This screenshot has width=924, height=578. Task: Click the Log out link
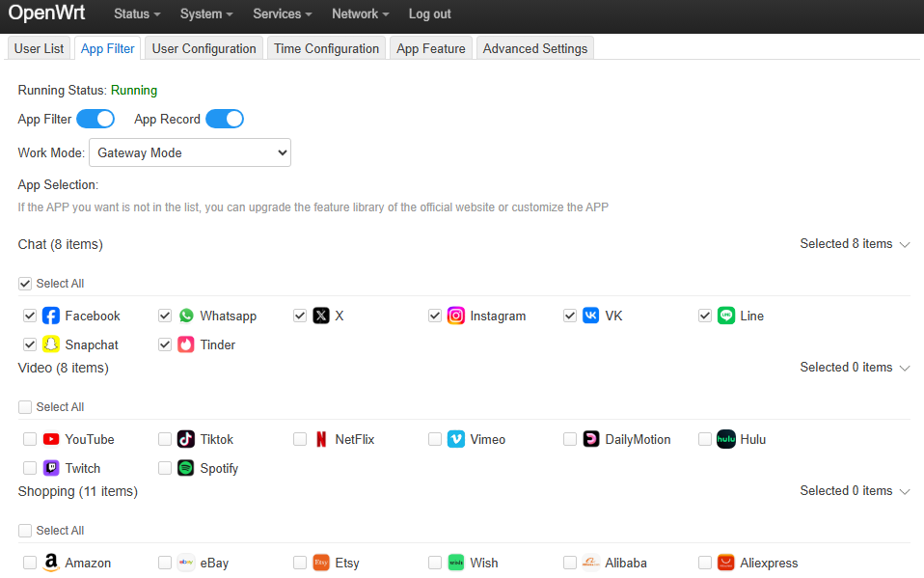click(x=429, y=14)
